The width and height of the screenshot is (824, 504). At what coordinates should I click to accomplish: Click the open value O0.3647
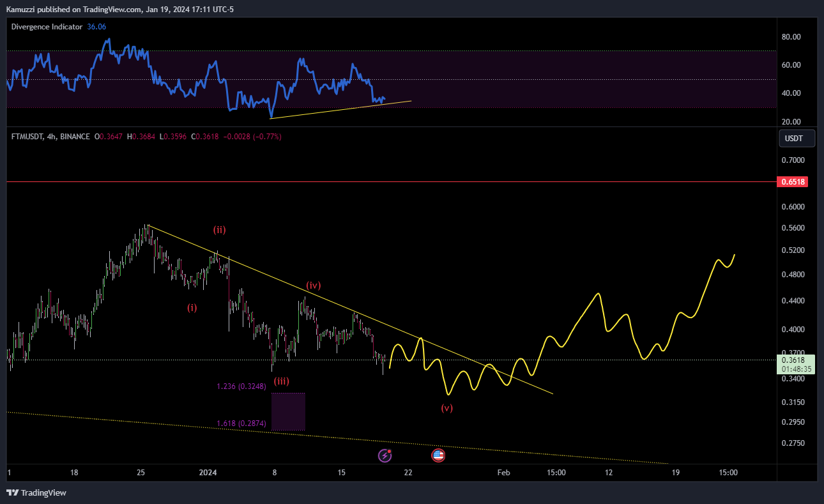point(109,137)
